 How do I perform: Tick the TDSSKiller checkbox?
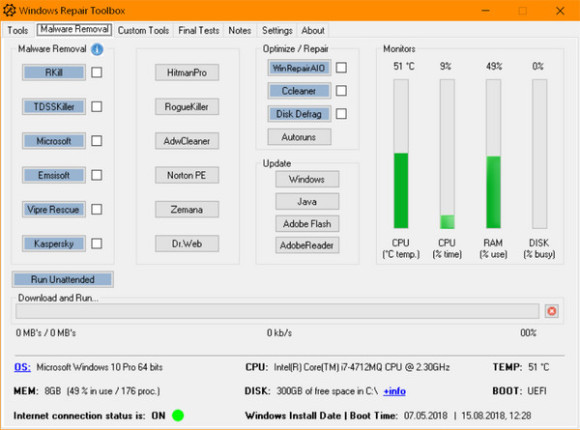[97, 107]
